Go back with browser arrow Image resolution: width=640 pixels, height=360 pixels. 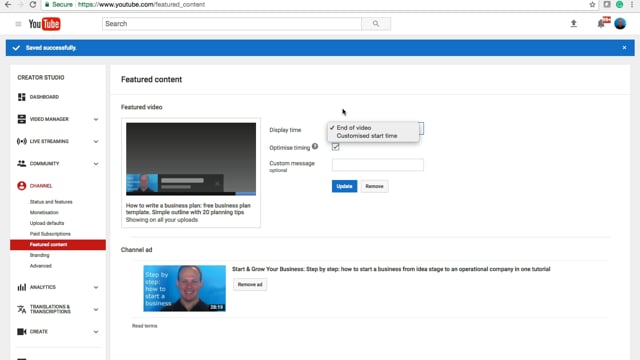click(8, 4)
